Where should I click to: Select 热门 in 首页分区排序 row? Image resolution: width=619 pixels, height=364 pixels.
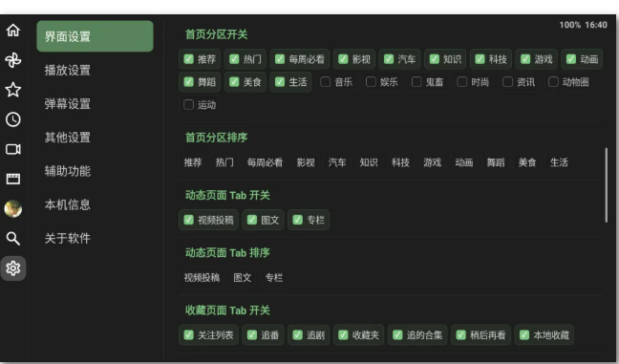click(224, 162)
